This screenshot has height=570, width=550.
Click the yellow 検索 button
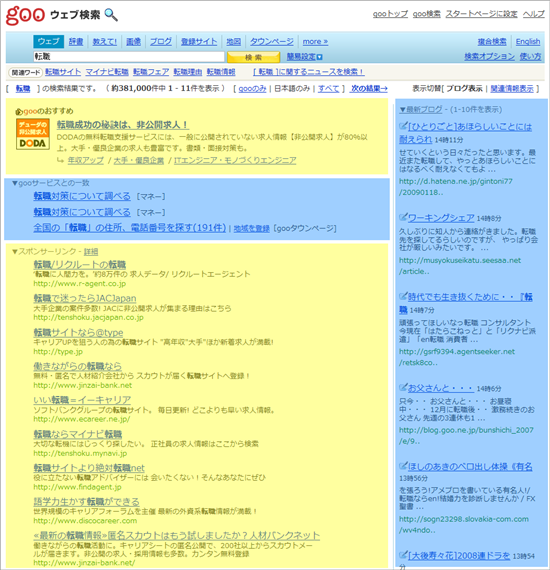[253, 57]
